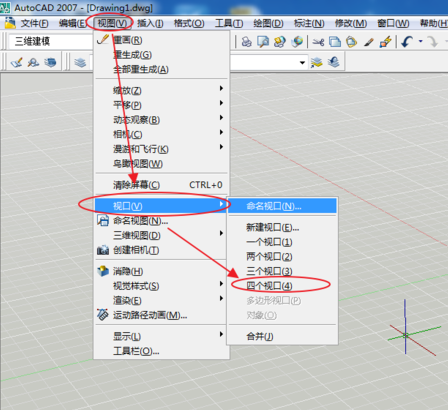Click the highlighted 视口(V) menu entry
448x410 pixels.
coord(162,206)
